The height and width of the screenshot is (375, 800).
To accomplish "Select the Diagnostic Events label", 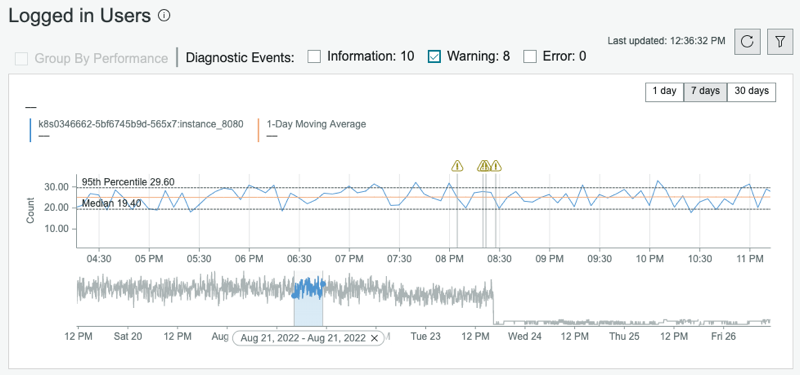I will [x=240, y=57].
